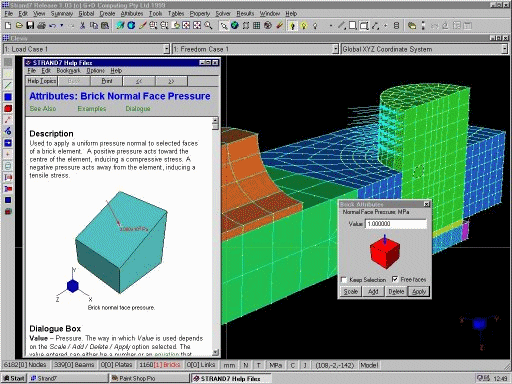Click the help window vertical scrollbar

click(x=215, y=236)
